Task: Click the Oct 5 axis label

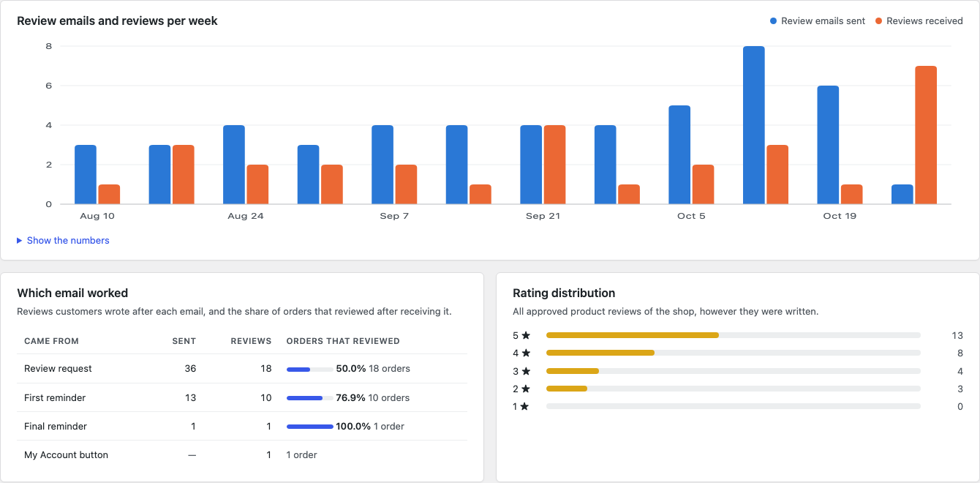Action: pyautogui.click(x=691, y=216)
